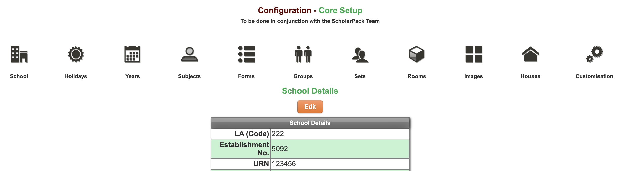644x171 pixels.
Task: Select the Houses label link
Action: click(531, 76)
